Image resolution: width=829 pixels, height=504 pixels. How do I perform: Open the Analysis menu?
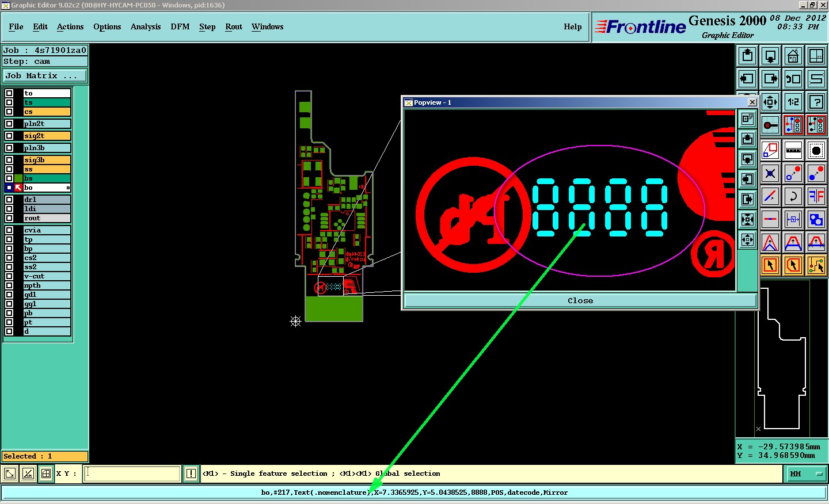pos(146,26)
